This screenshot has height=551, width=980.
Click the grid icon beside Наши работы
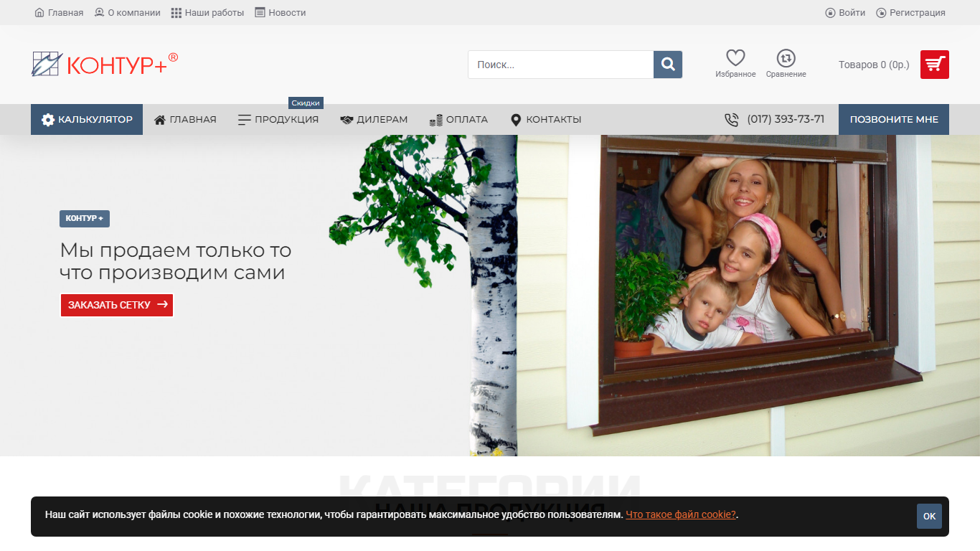pos(176,13)
